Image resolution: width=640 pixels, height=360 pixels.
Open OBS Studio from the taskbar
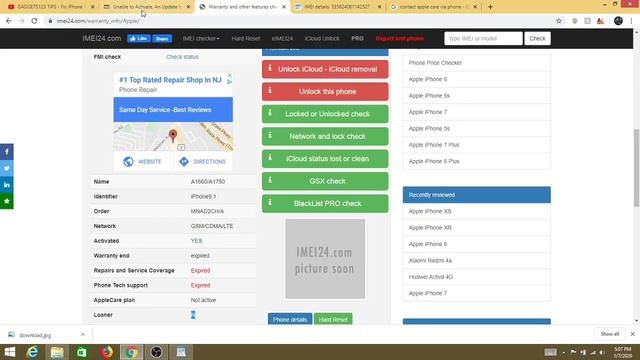(x=156, y=352)
